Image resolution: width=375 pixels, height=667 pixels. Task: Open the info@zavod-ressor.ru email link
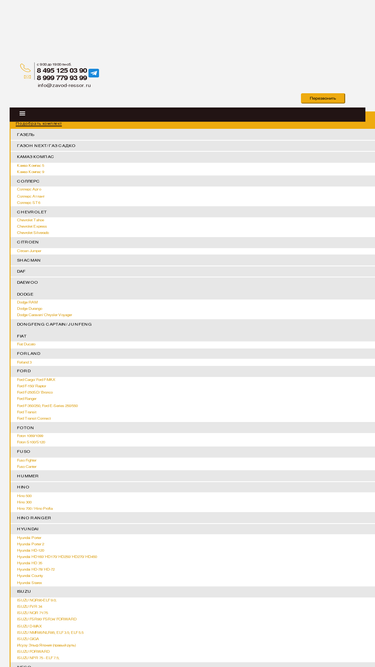pyautogui.click(x=64, y=85)
